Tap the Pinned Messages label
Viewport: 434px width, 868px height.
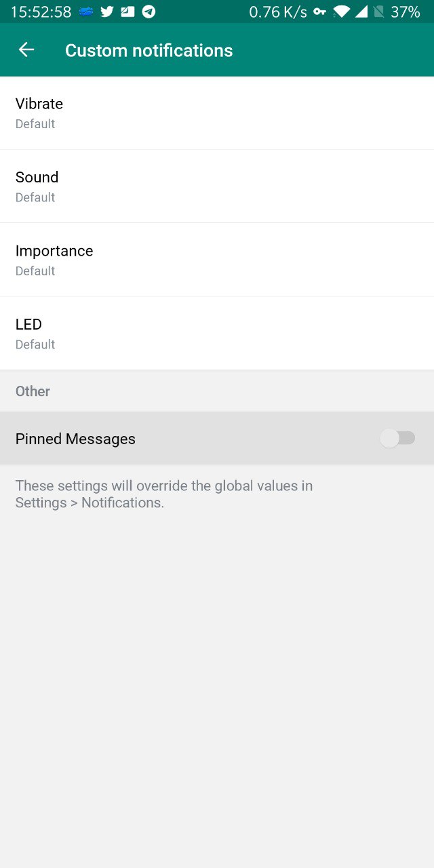[75, 439]
